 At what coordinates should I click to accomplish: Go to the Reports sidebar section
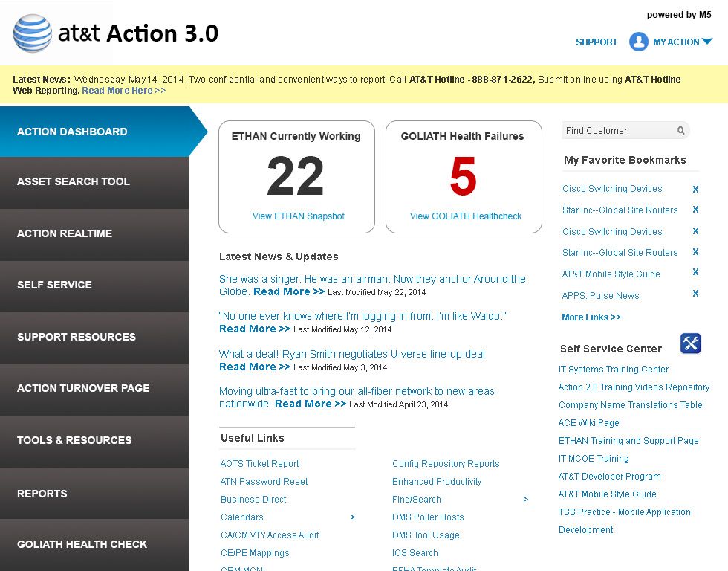pos(94,494)
